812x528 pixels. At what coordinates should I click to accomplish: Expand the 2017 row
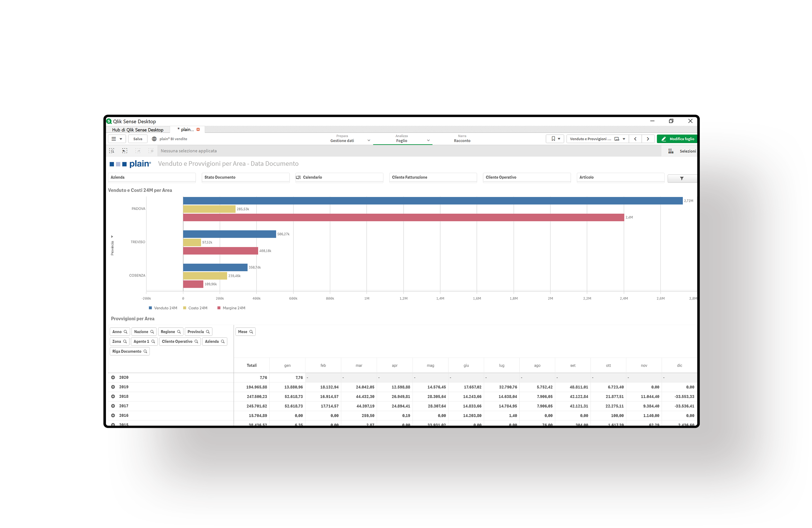(113, 406)
